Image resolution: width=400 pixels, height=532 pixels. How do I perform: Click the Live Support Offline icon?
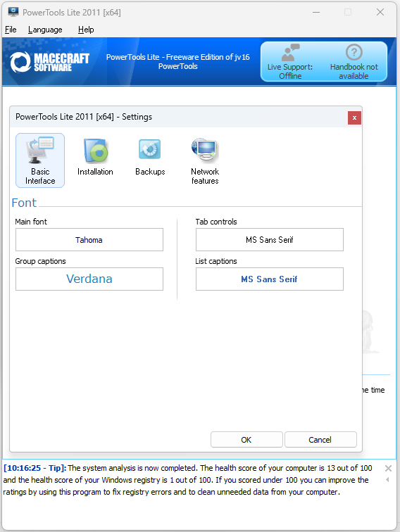290,52
